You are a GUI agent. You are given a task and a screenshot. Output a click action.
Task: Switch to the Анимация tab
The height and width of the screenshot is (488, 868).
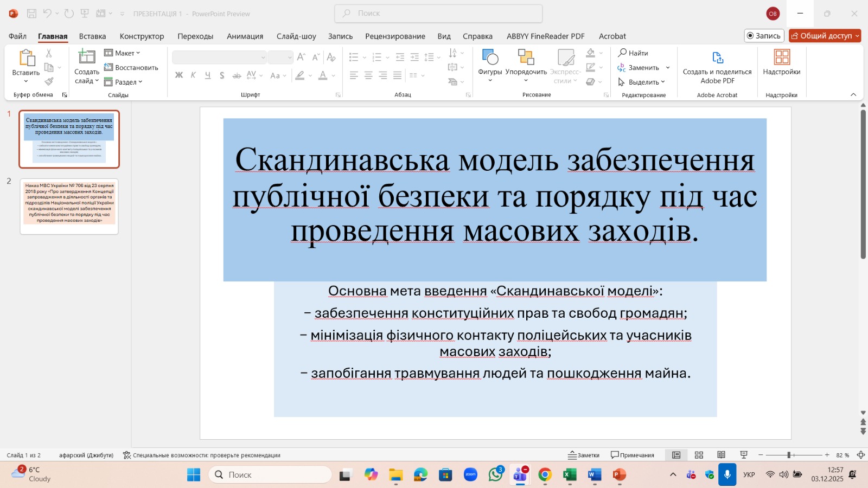tap(245, 36)
